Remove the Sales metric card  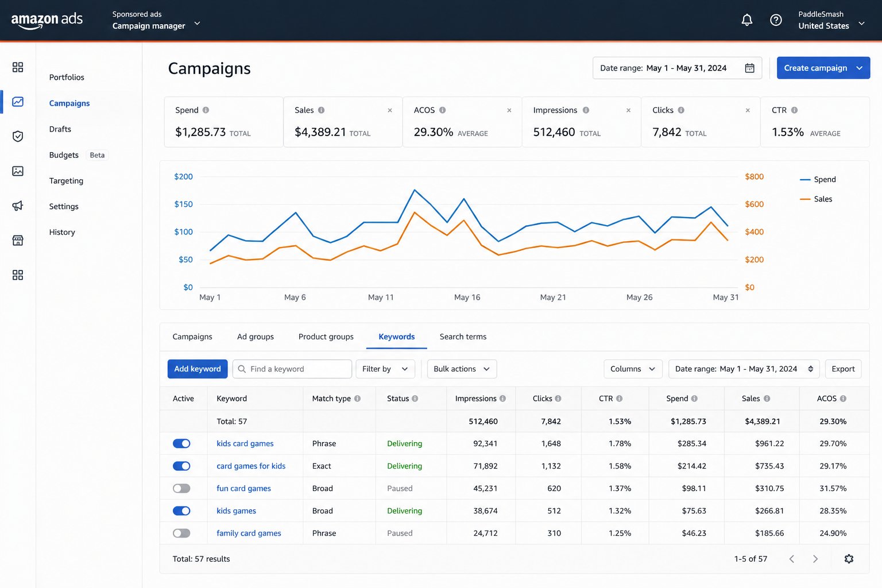[390, 110]
